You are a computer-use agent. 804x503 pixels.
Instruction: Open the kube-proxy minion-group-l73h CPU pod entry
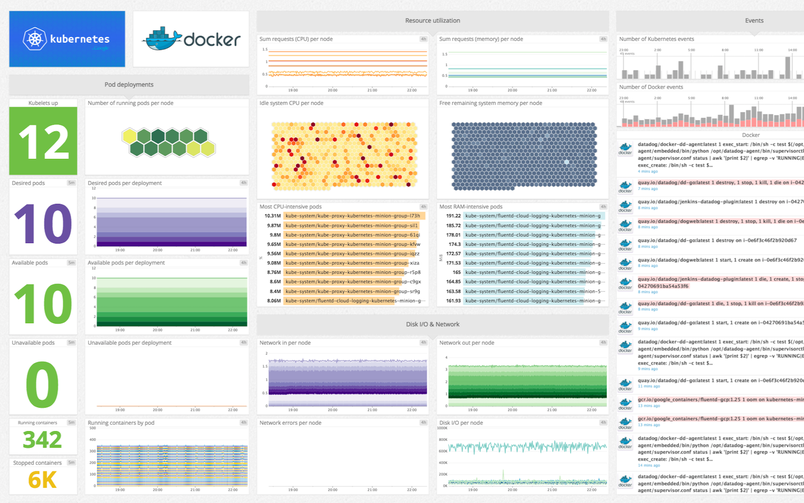pos(353,215)
